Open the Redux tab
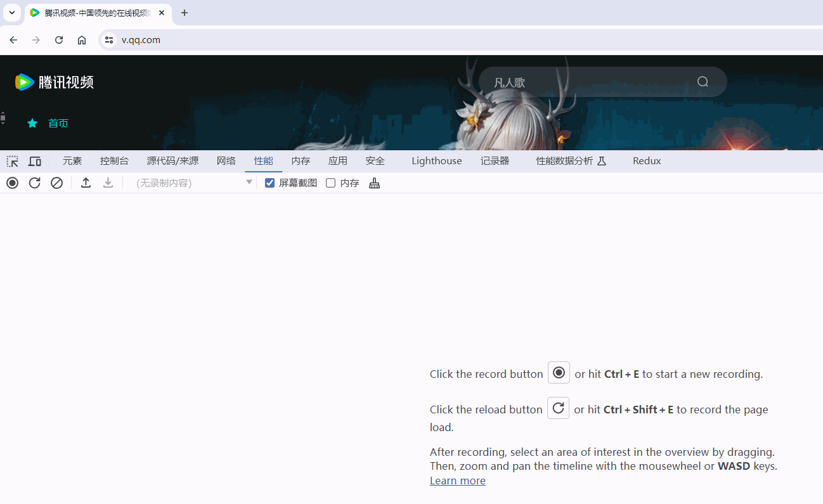823x504 pixels. (647, 161)
